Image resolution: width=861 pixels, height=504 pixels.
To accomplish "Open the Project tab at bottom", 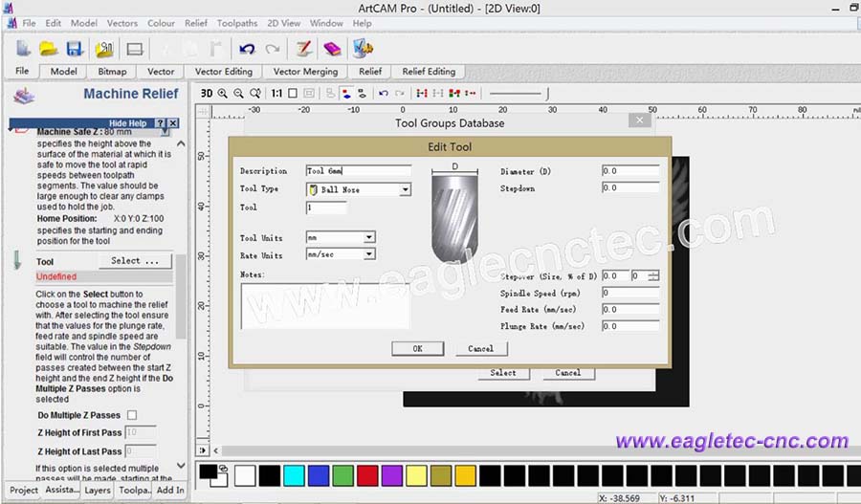I will point(24,491).
